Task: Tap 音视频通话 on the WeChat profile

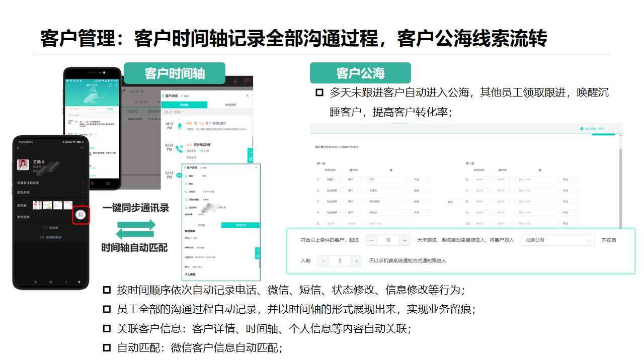Action: [52, 237]
